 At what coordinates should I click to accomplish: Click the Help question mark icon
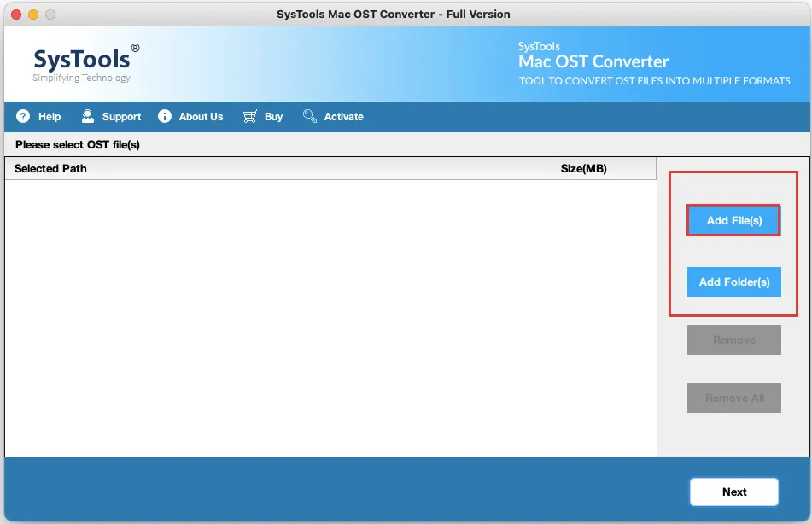click(23, 117)
